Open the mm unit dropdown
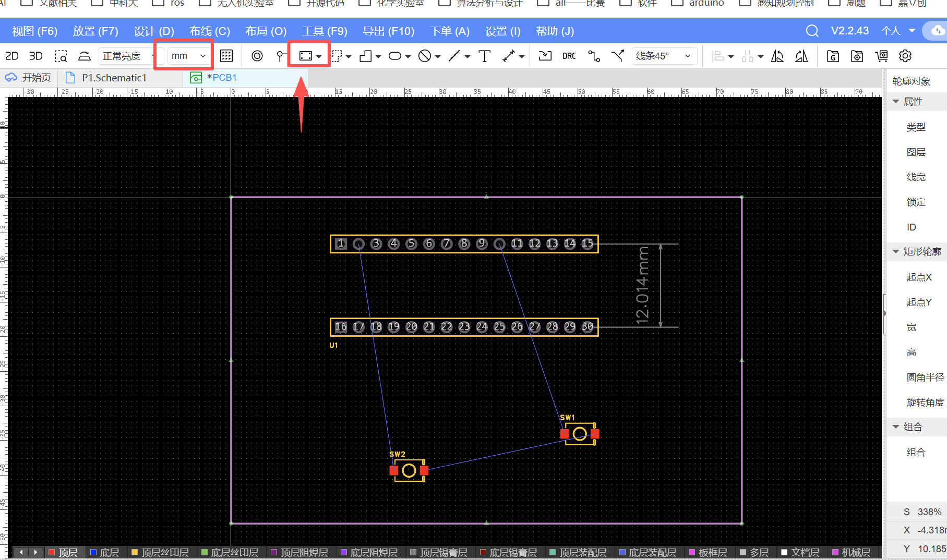The image size is (947, 560). click(189, 56)
